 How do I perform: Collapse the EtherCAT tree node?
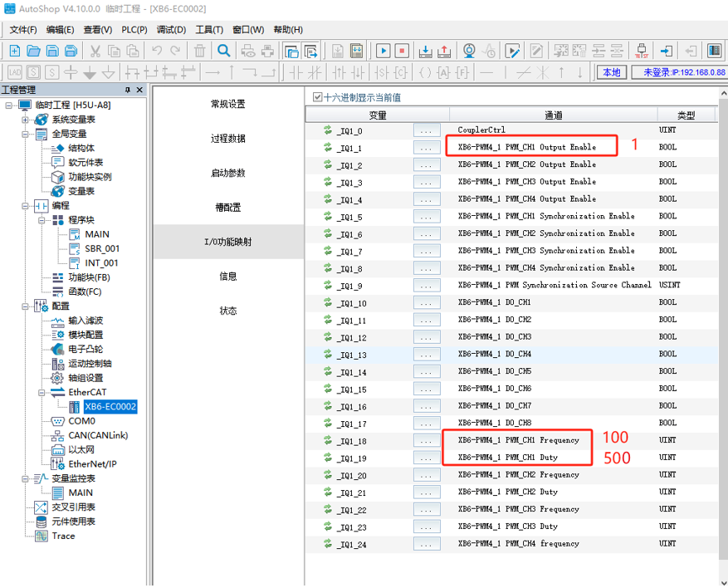tap(42, 393)
